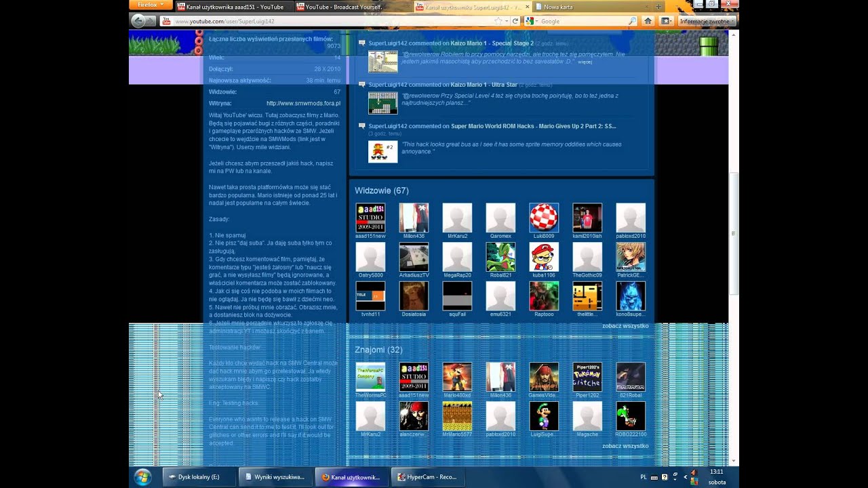Open aaad151new subscriber avatar
The width and height of the screenshot is (868, 488).
[370, 218]
